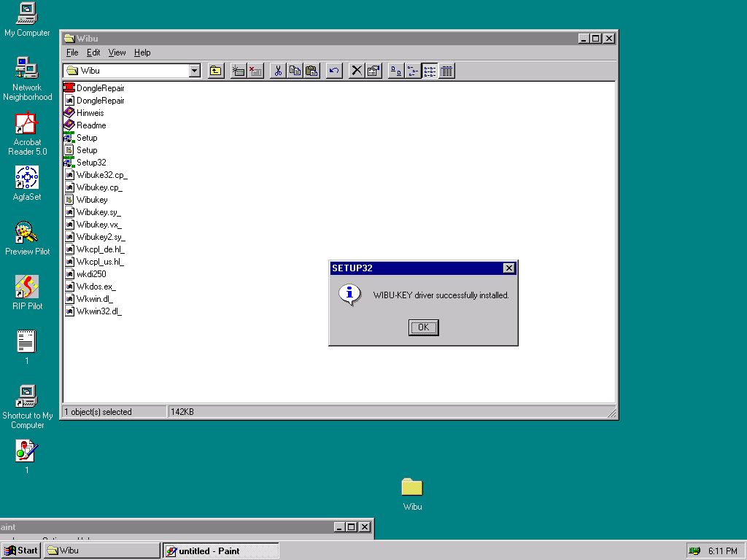
Task: Select the My Computer desktop icon
Action: tap(27, 20)
